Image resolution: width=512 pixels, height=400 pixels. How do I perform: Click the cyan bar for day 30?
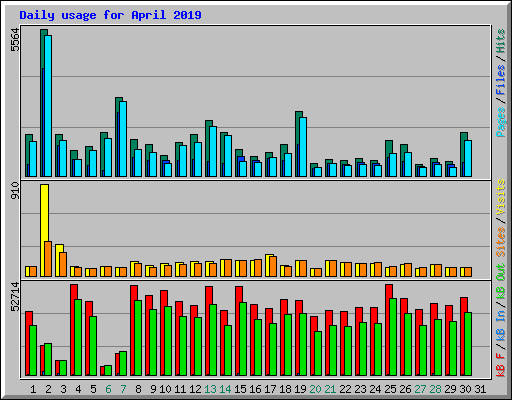[x=468, y=159]
